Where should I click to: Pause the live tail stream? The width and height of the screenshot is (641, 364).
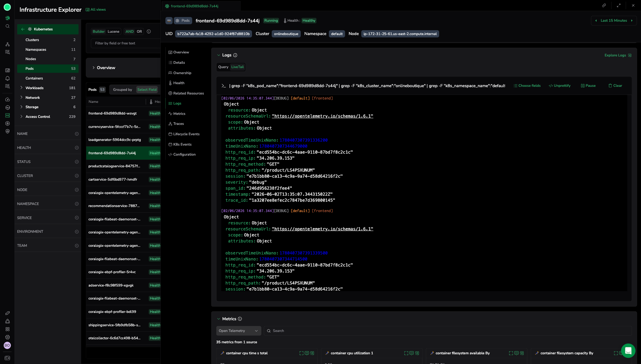588,86
